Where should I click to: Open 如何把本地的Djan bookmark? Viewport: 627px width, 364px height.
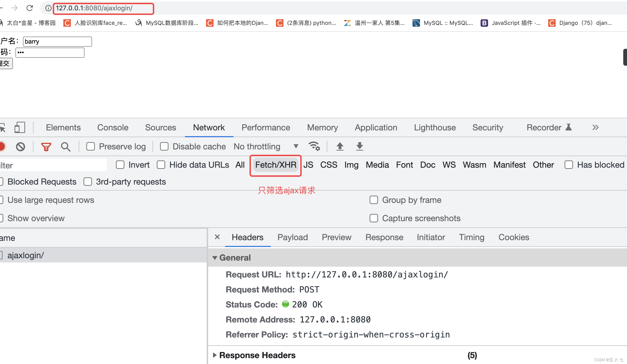pyautogui.click(x=237, y=23)
